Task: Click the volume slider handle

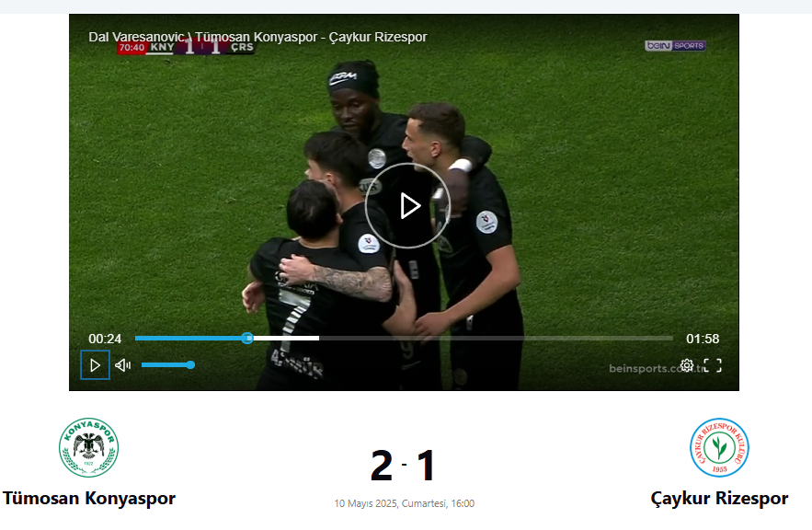Action: [190, 364]
